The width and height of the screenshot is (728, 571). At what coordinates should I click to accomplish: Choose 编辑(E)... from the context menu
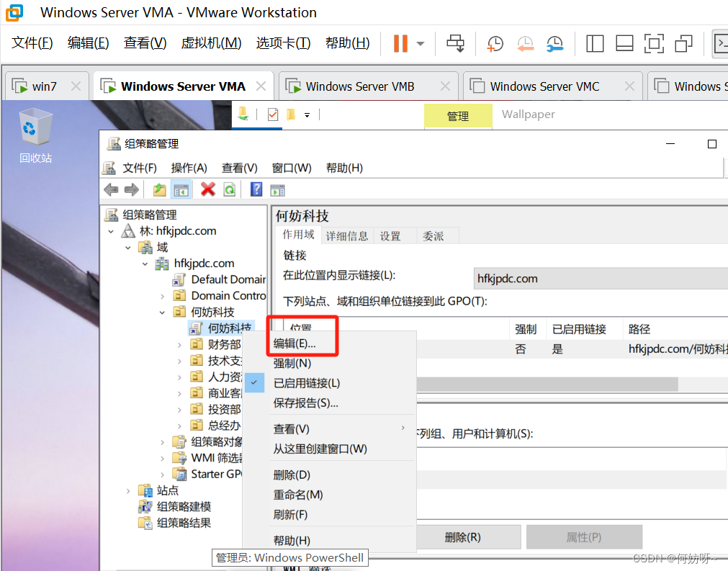(x=295, y=343)
